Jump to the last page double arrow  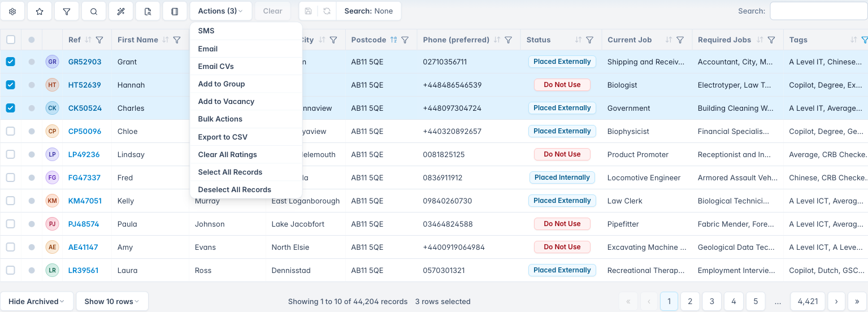tap(858, 301)
